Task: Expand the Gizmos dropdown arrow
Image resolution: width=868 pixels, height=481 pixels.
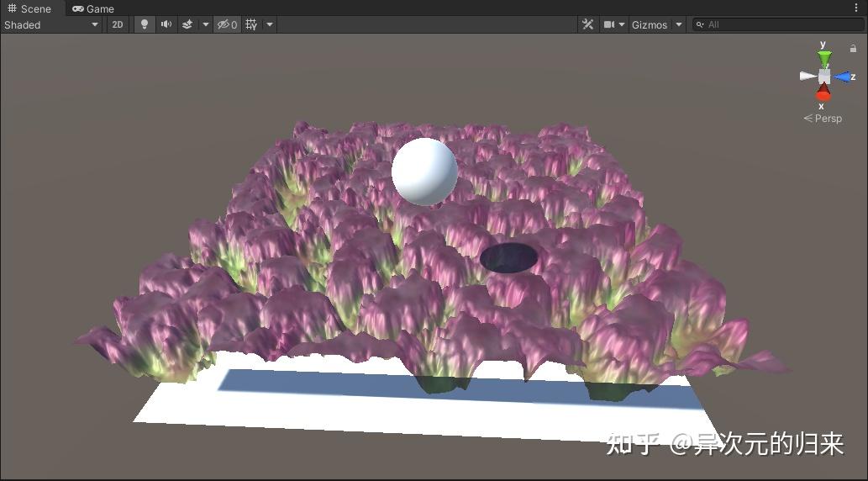Action: tap(679, 24)
